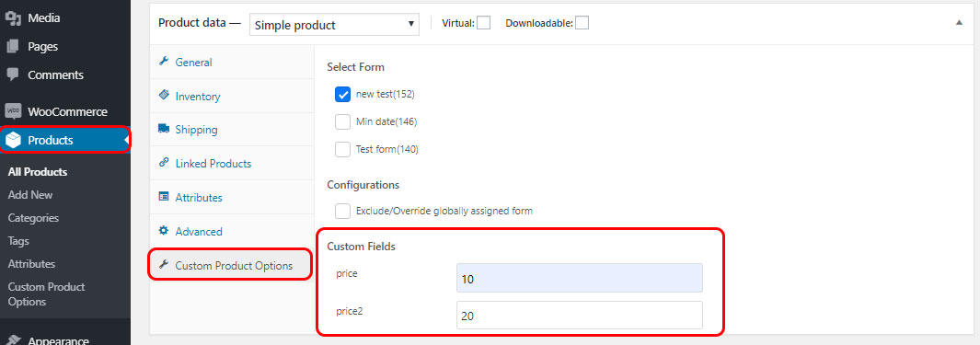Go to Categories under Products
Image resolution: width=980 pixels, height=345 pixels.
pyautogui.click(x=33, y=218)
